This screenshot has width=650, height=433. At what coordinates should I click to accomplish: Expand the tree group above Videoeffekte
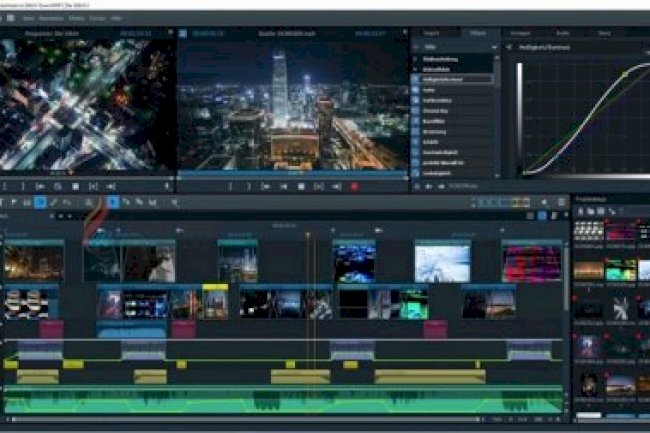416,59
